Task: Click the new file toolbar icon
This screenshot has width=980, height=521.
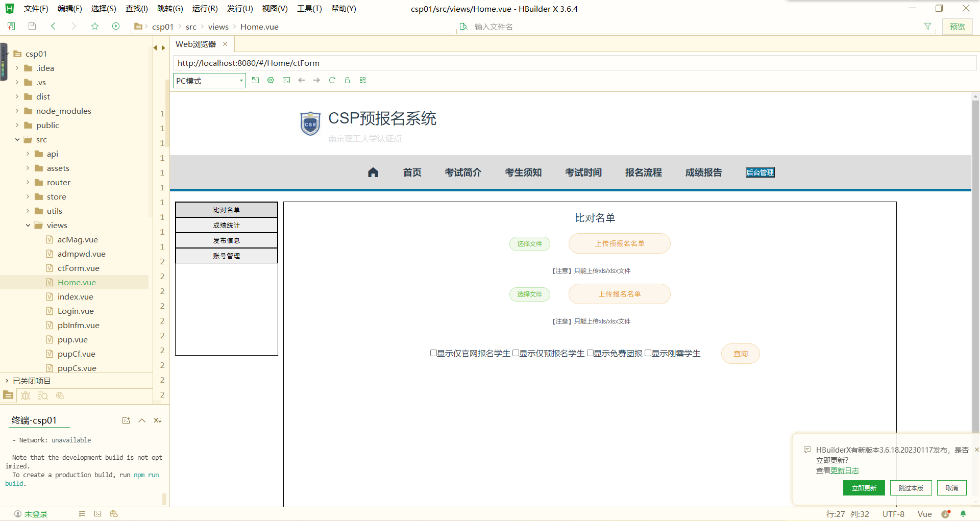Action: (x=11, y=26)
